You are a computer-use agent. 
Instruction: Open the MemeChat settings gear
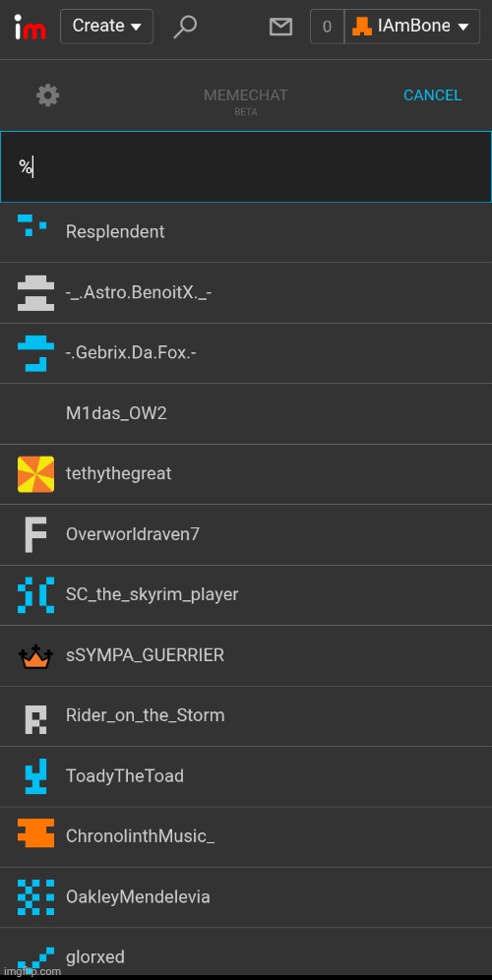tap(47, 95)
